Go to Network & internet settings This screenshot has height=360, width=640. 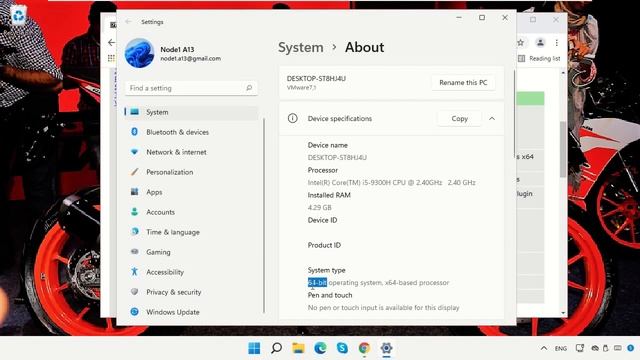tap(191, 152)
